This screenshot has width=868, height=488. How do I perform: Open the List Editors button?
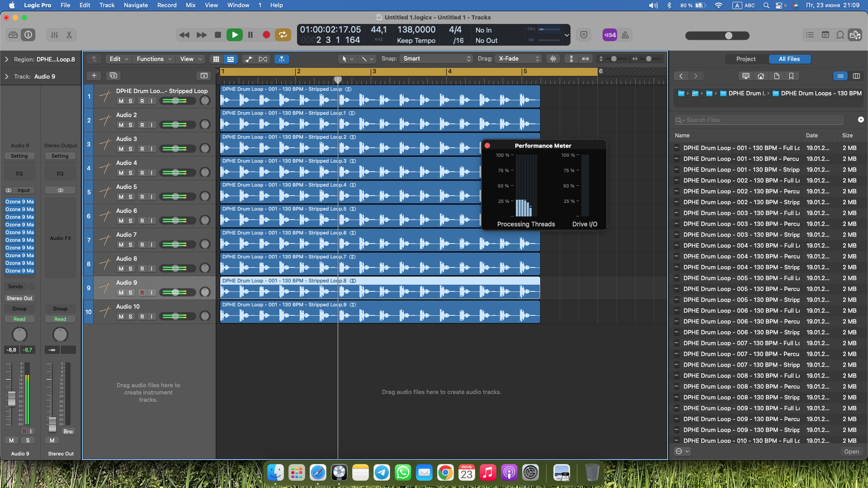coord(810,35)
